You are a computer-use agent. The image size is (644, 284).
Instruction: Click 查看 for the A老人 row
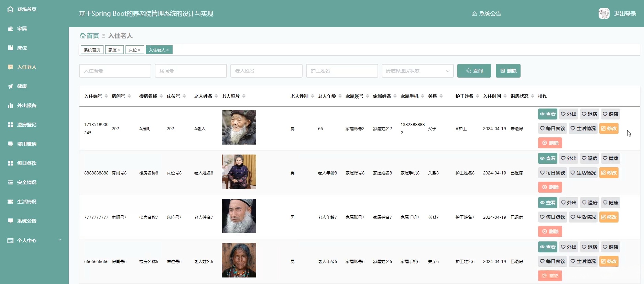548,114
